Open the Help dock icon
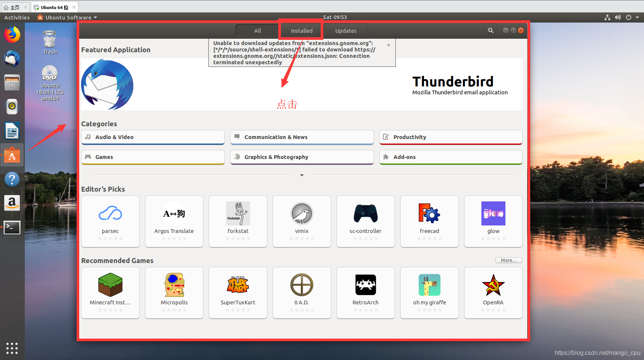The width and height of the screenshot is (644, 360). (x=12, y=179)
